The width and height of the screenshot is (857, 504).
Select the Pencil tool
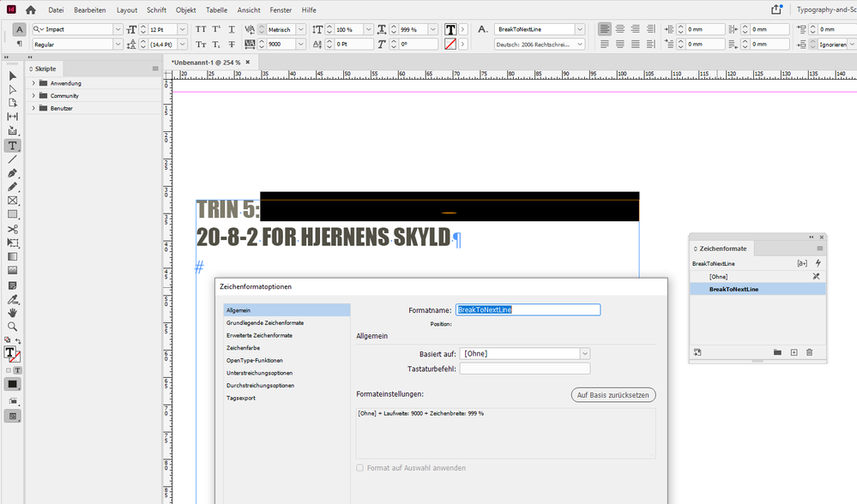click(13, 187)
